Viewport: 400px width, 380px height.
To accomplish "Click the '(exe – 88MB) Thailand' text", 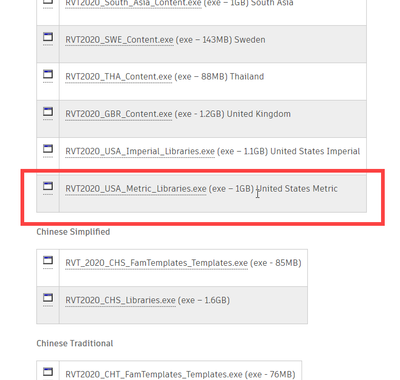I will click(219, 77).
